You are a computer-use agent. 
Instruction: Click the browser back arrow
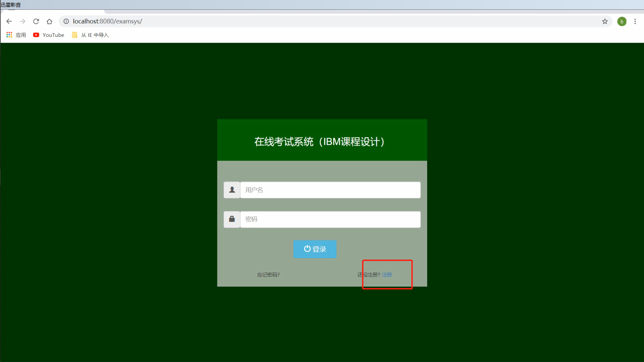pos(9,21)
